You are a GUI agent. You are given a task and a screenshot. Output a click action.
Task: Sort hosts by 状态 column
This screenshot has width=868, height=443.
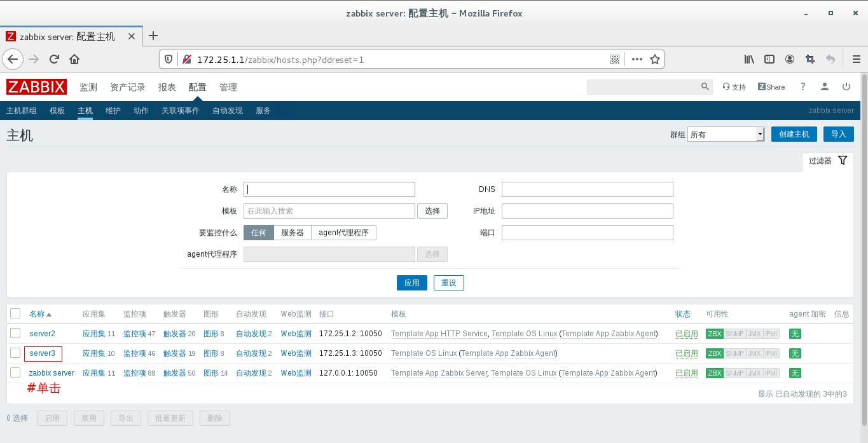[x=683, y=314]
